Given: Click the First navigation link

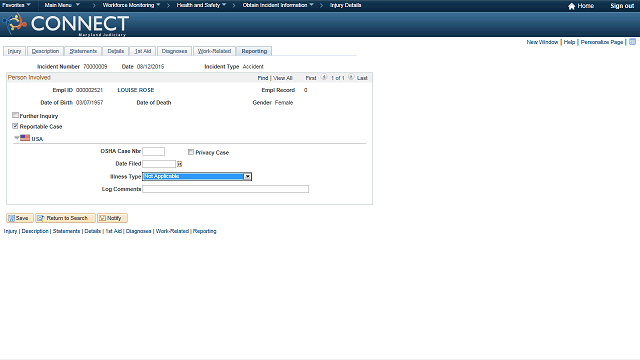Looking at the screenshot, I should pos(311,78).
